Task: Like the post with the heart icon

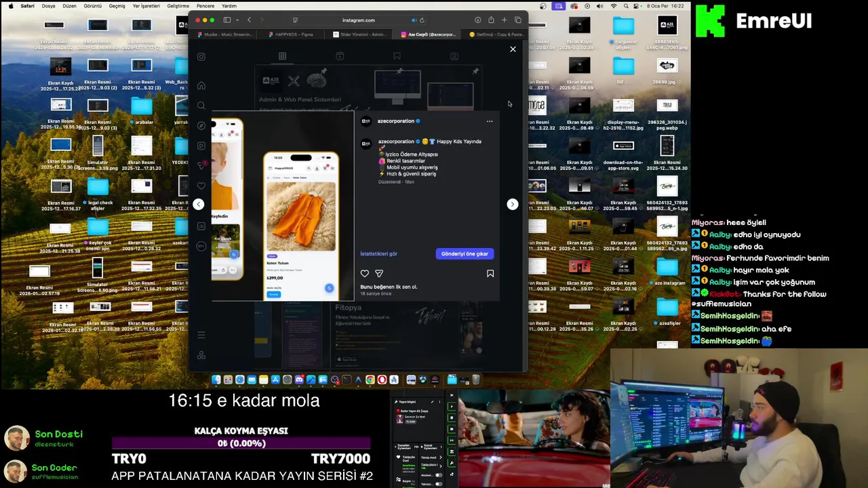Action: [x=365, y=273]
